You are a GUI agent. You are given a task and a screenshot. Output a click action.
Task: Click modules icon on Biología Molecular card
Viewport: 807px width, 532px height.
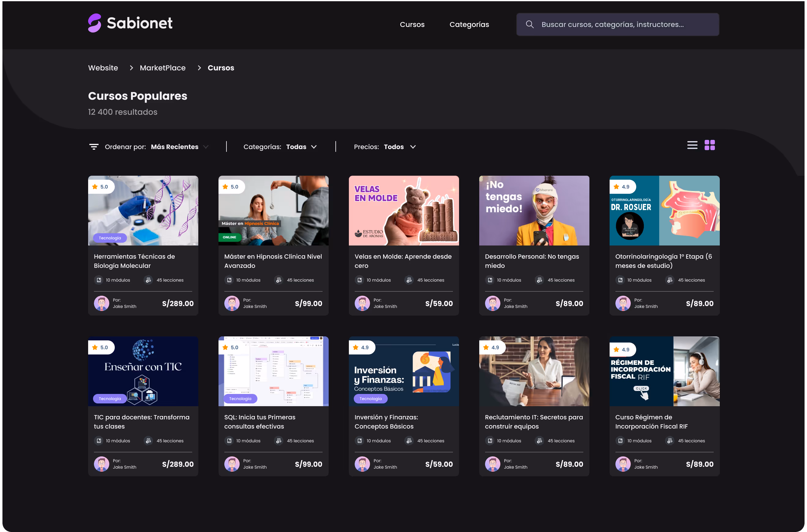[x=99, y=280]
